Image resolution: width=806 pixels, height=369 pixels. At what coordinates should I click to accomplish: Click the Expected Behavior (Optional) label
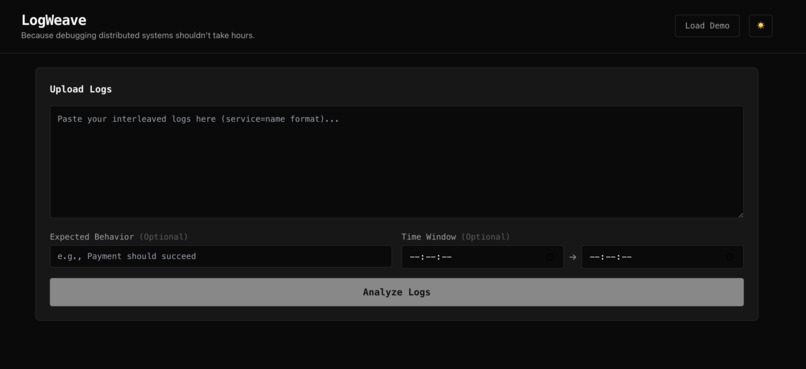pos(119,237)
